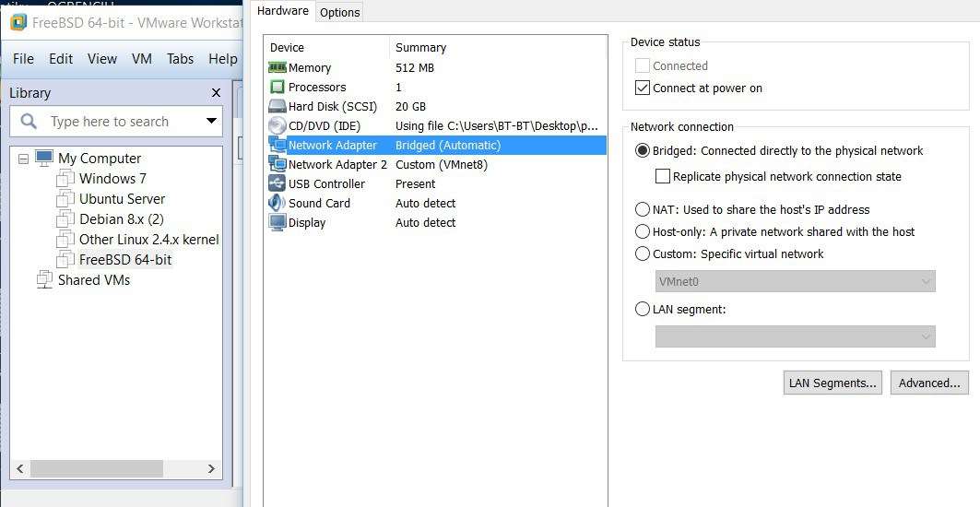The image size is (980, 507).
Task: Select Host-only private network option
Action: pos(642,232)
